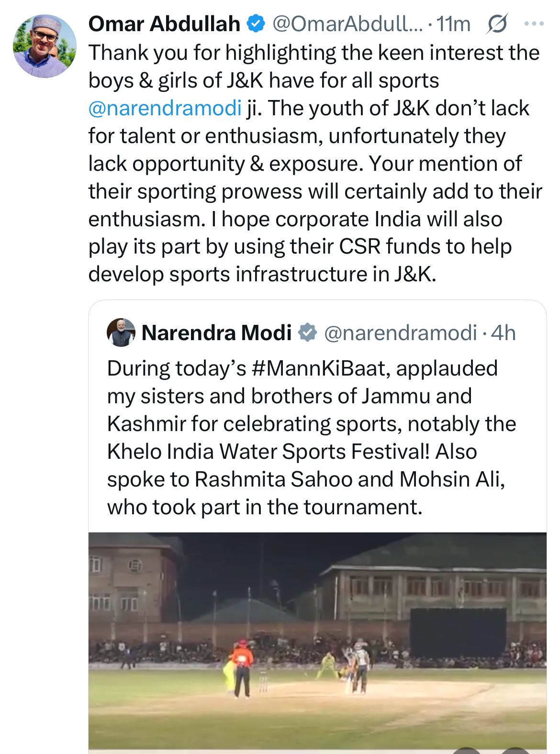Image resolution: width=560 pixels, height=754 pixels.
Task: Click the 4h timestamp on quoted post
Action: 504,333
